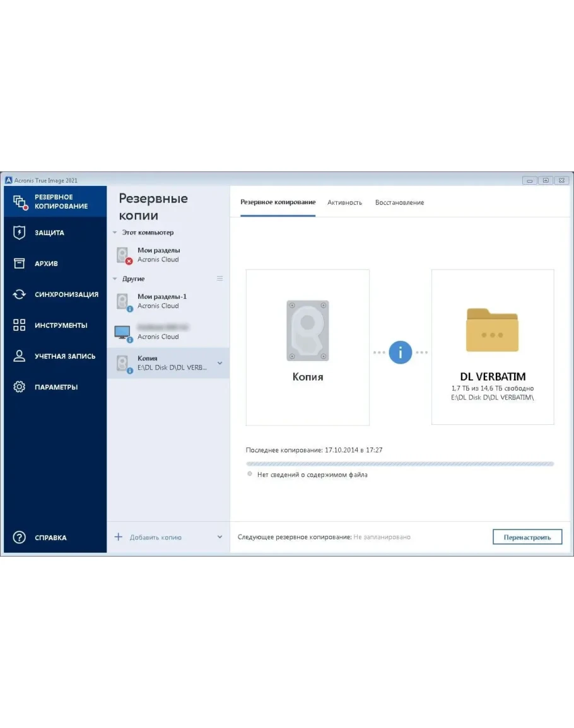Expand the chevron next to Копия backup
The height and width of the screenshot is (728, 574).
220,363
